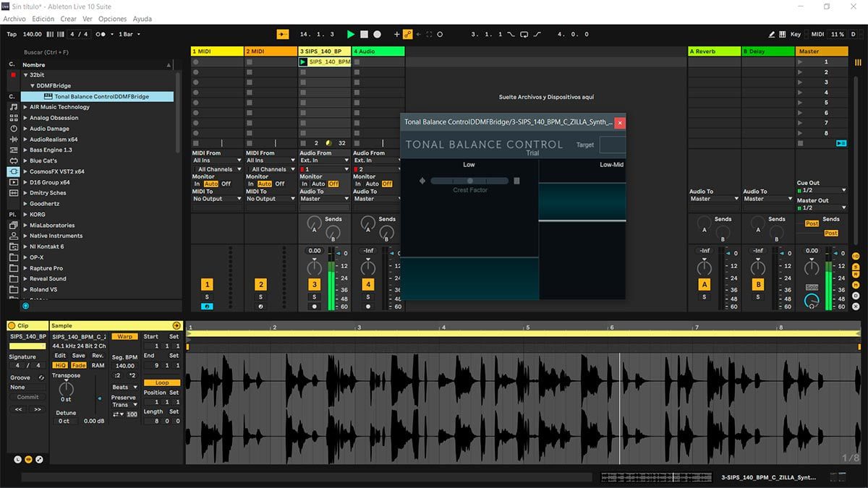The width and height of the screenshot is (868, 488).
Task: Toggle track 1 activator button
Action: [208, 285]
